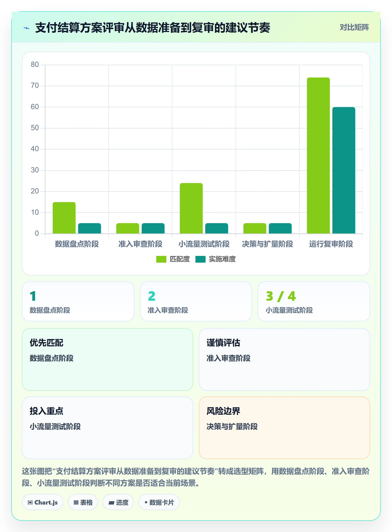Click the bar icon in the 进度 chip
Screen dimensions: 392x532
click(x=111, y=503)
